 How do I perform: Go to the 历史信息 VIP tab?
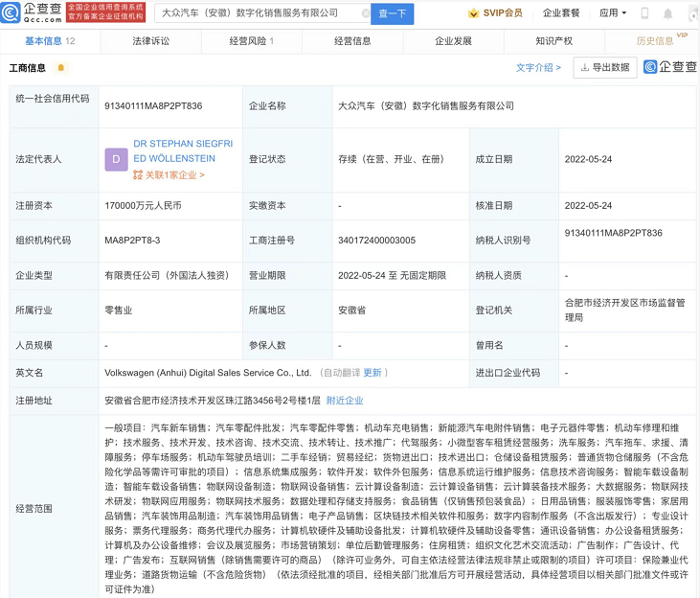click(659, 41)
